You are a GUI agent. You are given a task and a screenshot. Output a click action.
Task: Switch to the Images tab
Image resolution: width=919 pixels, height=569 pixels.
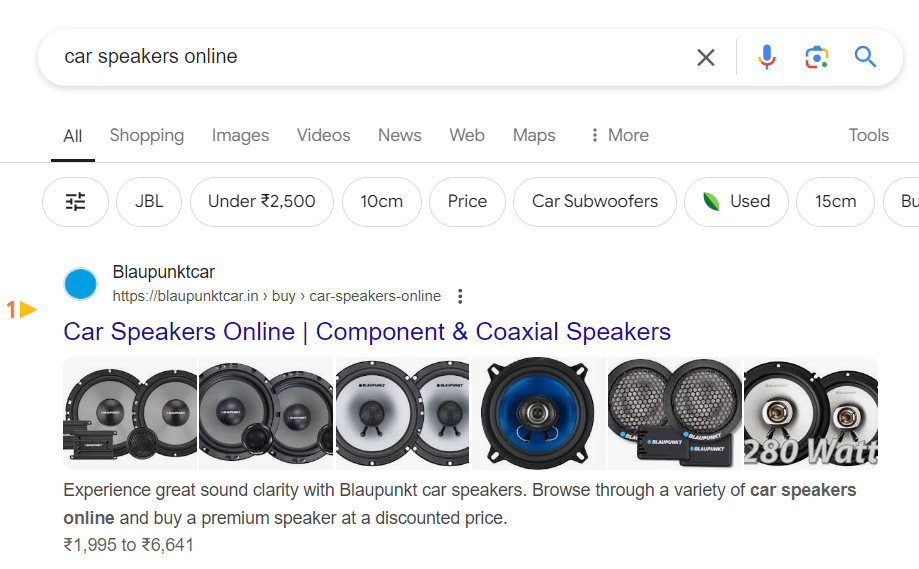(x=240, y=135)
